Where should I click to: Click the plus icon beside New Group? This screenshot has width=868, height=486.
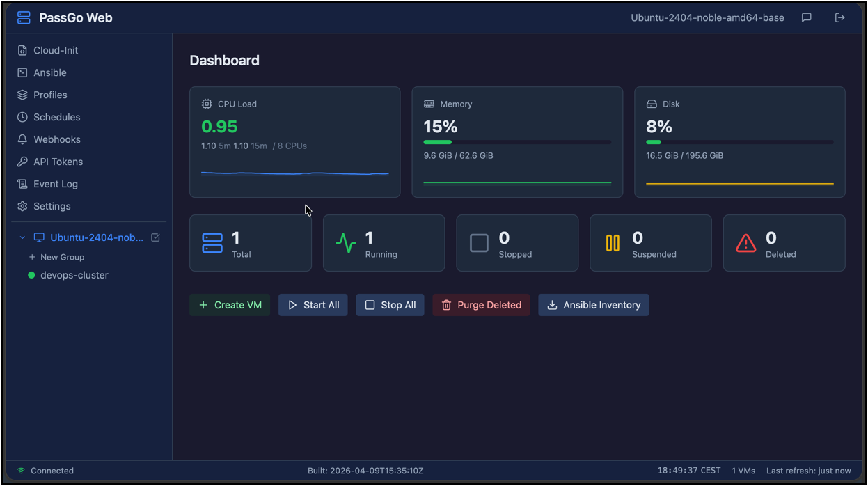[32, 257]
